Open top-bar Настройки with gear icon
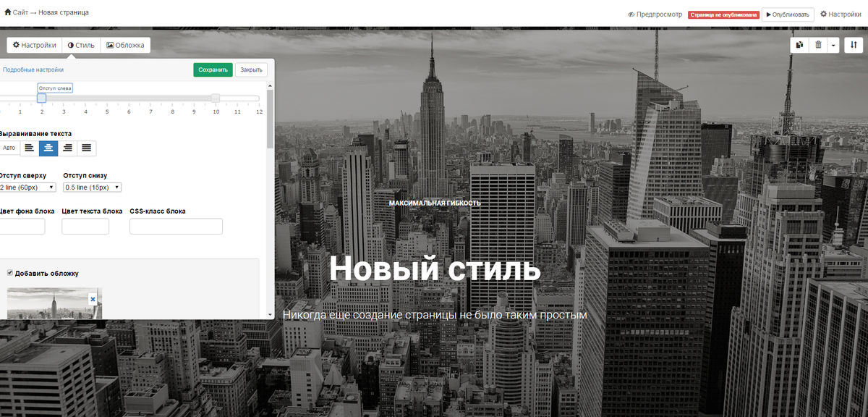The width and height of the screenshot is (868, 417). tap(841, 14)
